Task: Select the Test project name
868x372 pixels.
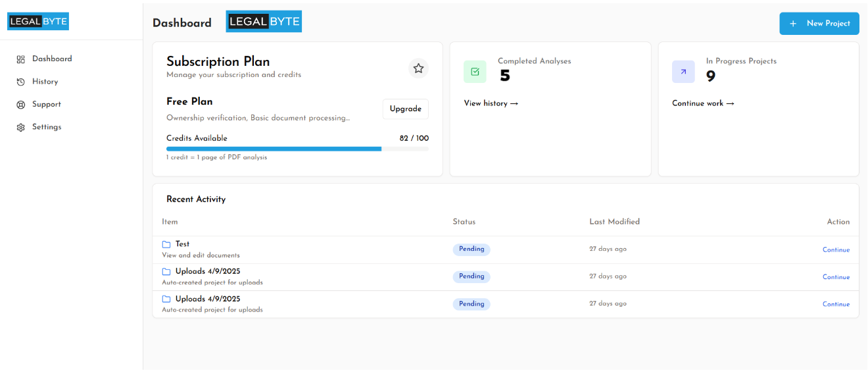Action: click(x=182, y=244)
